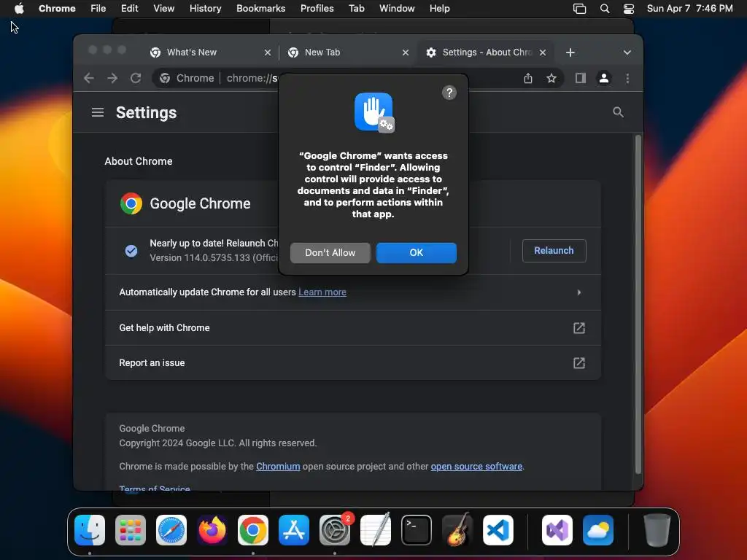Image resolution: width=747 pixels, height=560 pixels.
Task: Open the History menu in the menu bar
Action: pyautogui.click(x=205, y=8)
